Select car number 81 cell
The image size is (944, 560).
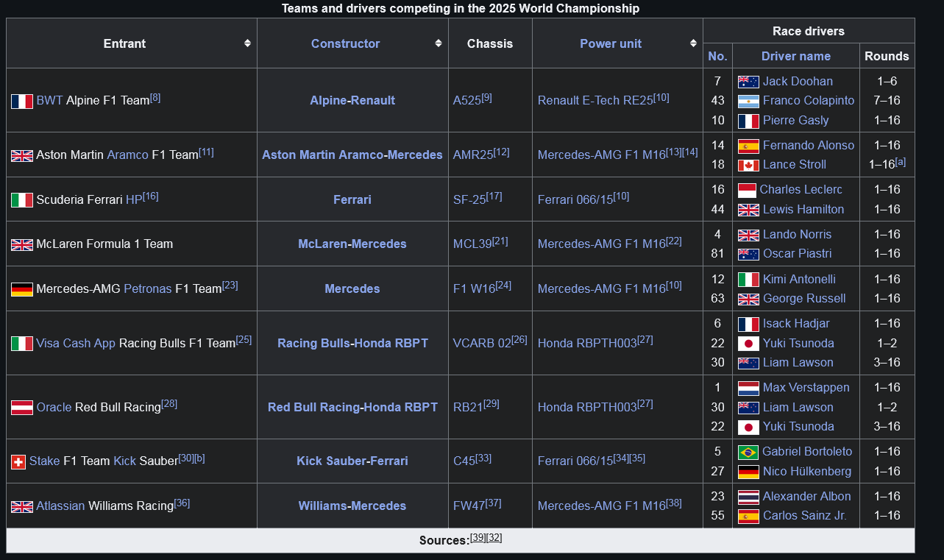(717, 254)
